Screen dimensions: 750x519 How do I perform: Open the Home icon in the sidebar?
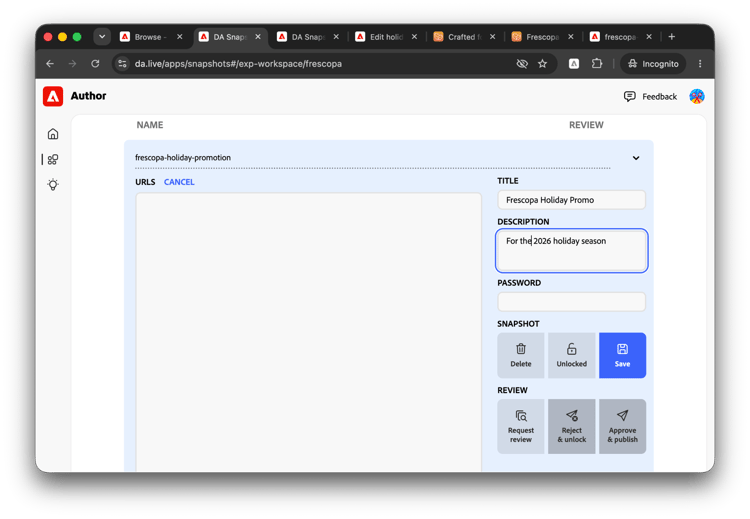tap(53, 134)
